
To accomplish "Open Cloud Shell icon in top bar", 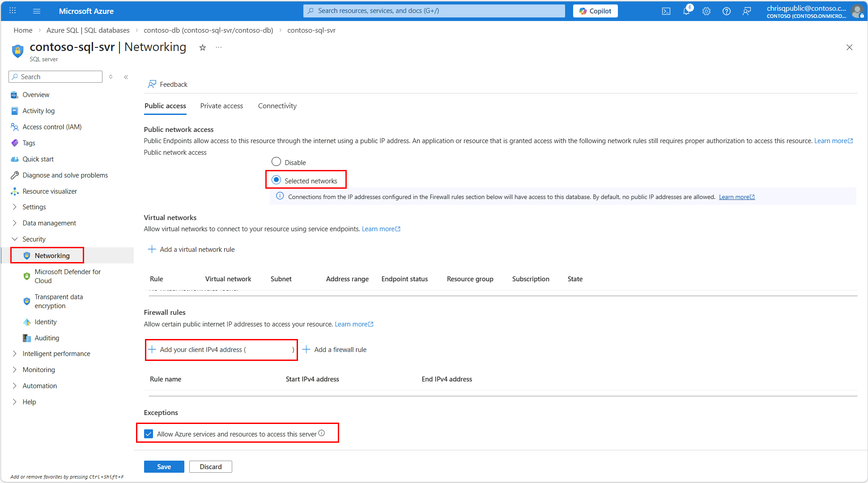I will (x=666, y=11).
